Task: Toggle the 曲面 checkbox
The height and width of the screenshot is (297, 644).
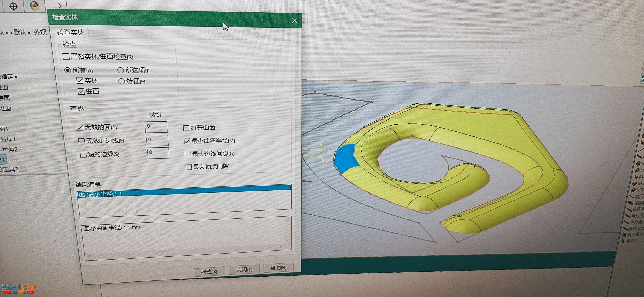Action: pyautogui.click(x=81, y=92)
